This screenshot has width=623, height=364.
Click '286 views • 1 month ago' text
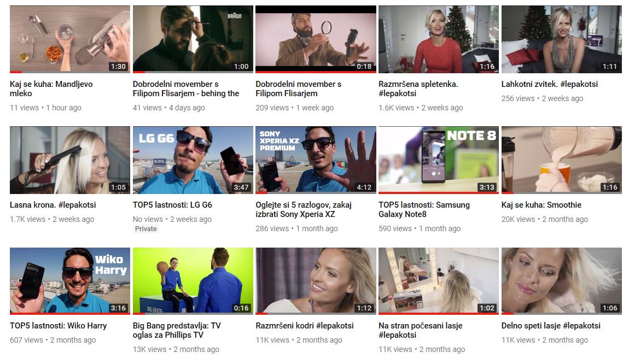tap(296, 228)
